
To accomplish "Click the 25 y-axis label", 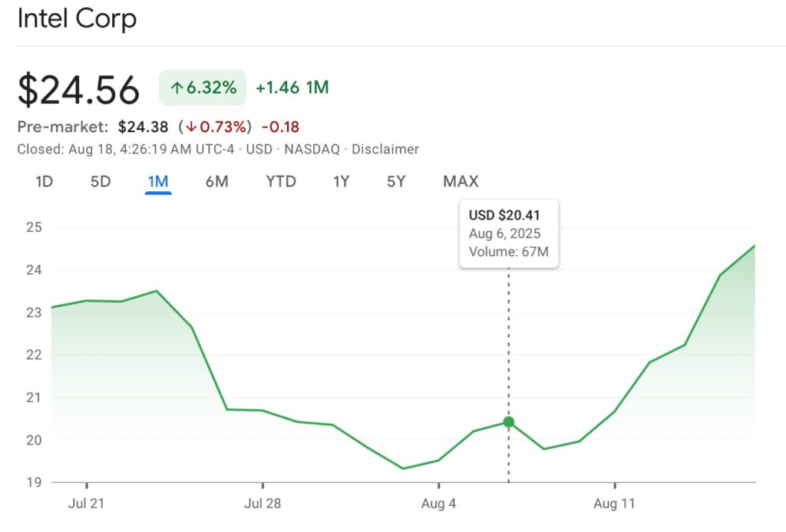I will 34,227.
